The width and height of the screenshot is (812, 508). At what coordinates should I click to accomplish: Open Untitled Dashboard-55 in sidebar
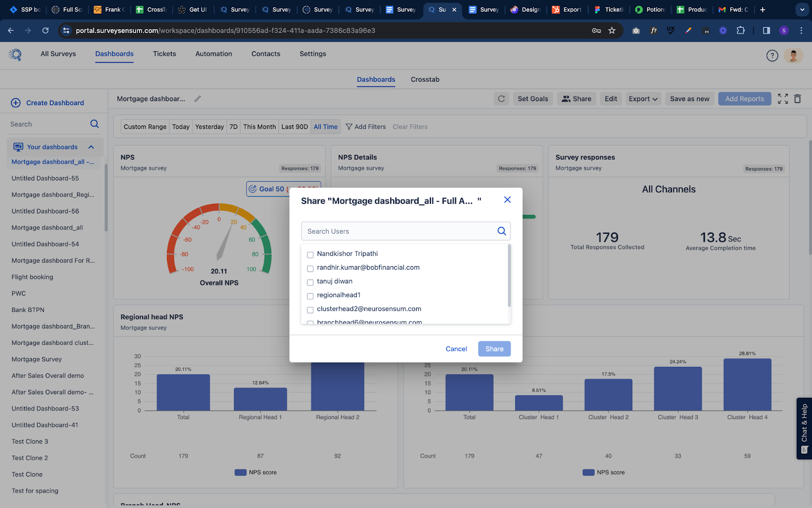[45, 178]
